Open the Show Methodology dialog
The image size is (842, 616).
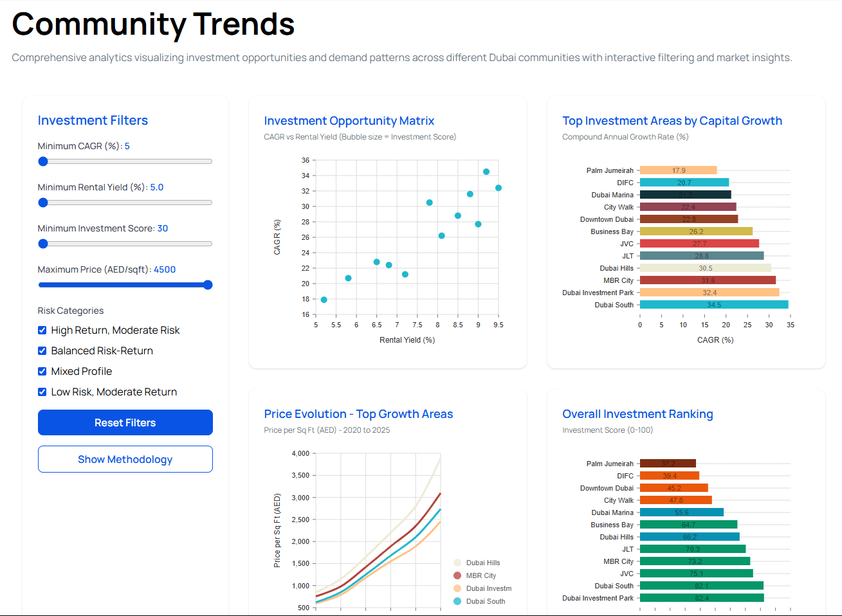(x=125, y=459)
